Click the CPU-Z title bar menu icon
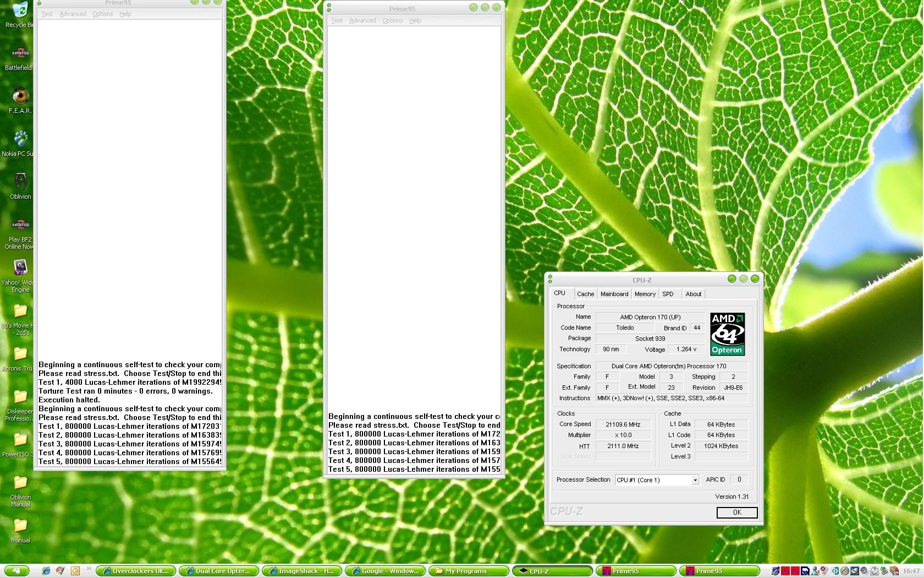This screenshot has width=924, height=578. tap(550, 280)
